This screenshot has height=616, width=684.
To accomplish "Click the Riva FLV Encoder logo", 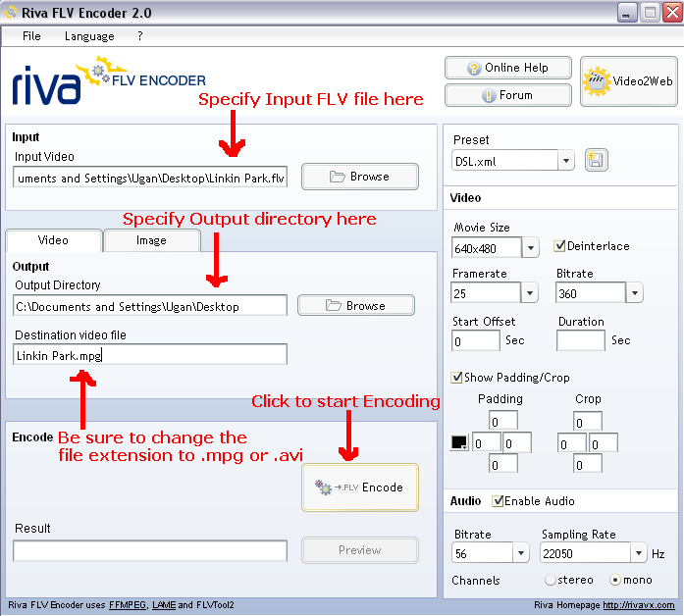I will 109,80.
